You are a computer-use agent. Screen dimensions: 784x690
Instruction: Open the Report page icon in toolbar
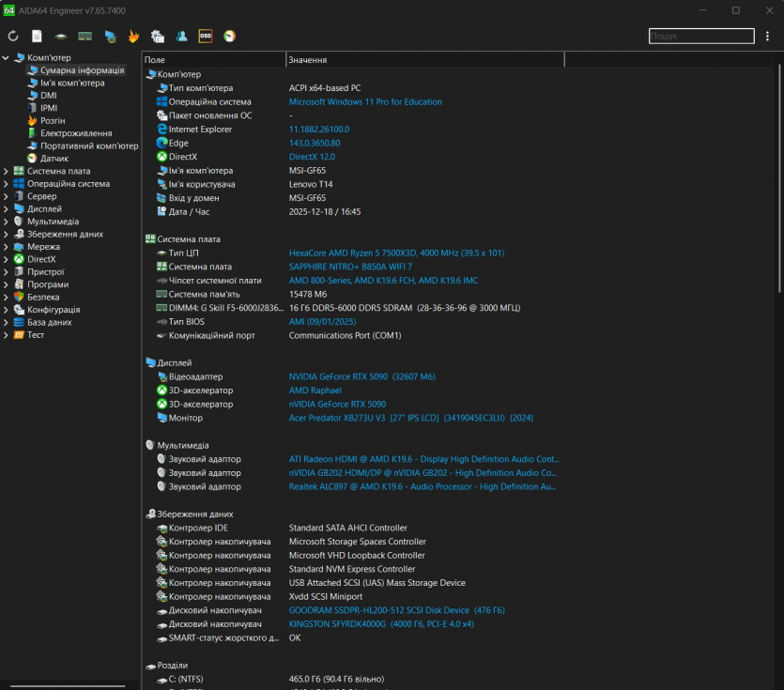point(38,37)
